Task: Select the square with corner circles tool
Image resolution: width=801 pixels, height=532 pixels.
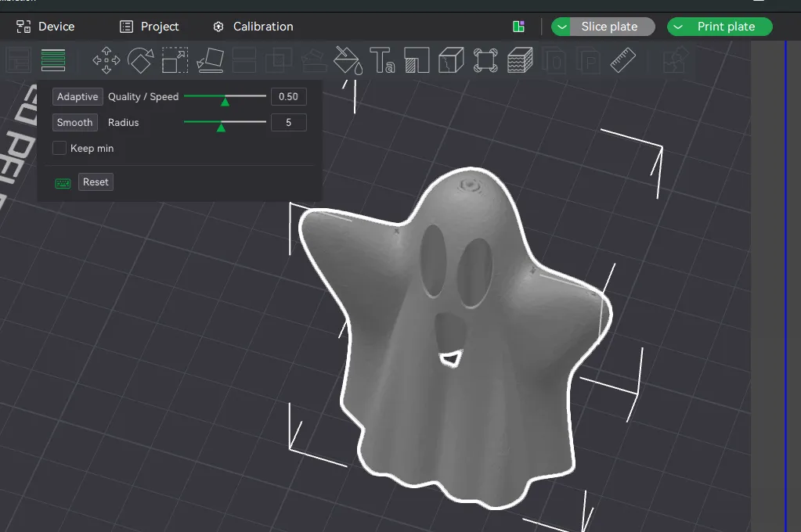Action: pos(485,60)
